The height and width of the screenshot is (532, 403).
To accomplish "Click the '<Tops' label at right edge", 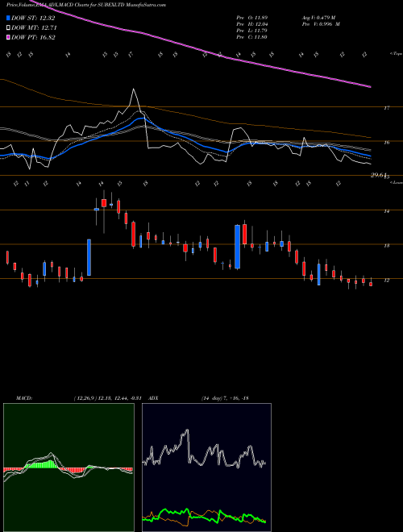I will point(396,54).
